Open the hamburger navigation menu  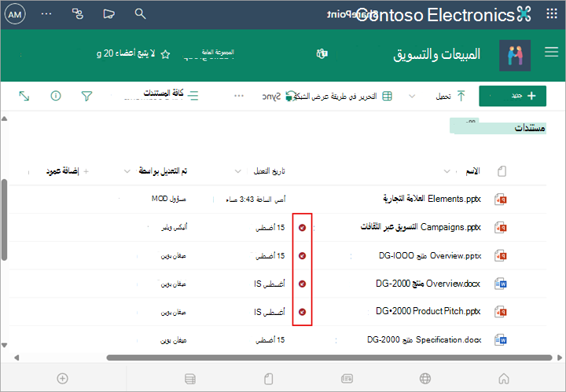tap(551, 52)
